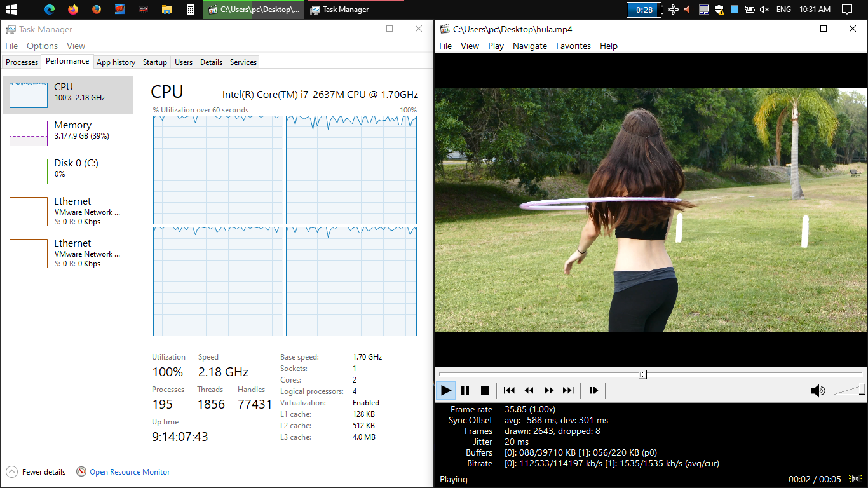Screen dimensions: 868x488
Task: Click the player volume slider
Action: pyautogui.click(x=850, y=390)
